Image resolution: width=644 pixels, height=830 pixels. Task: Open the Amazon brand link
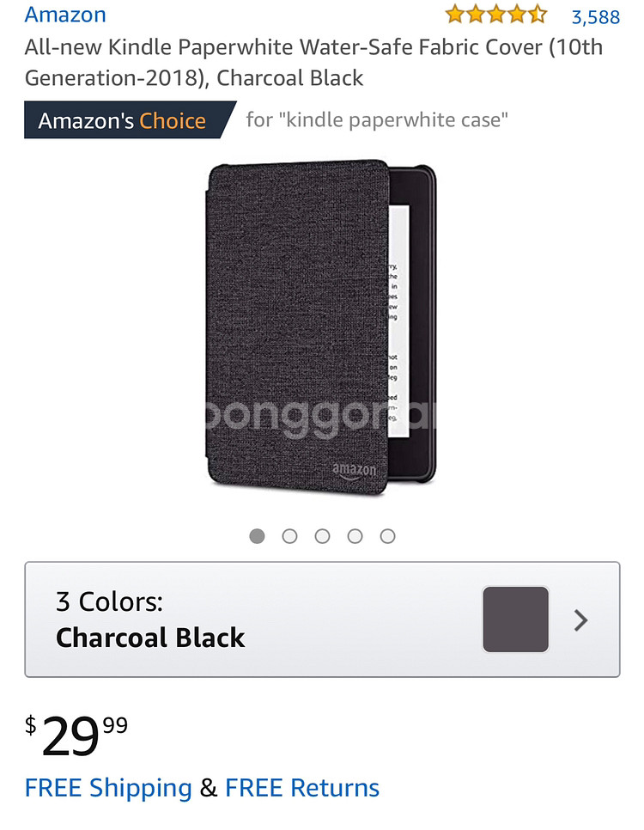point(65,15)
